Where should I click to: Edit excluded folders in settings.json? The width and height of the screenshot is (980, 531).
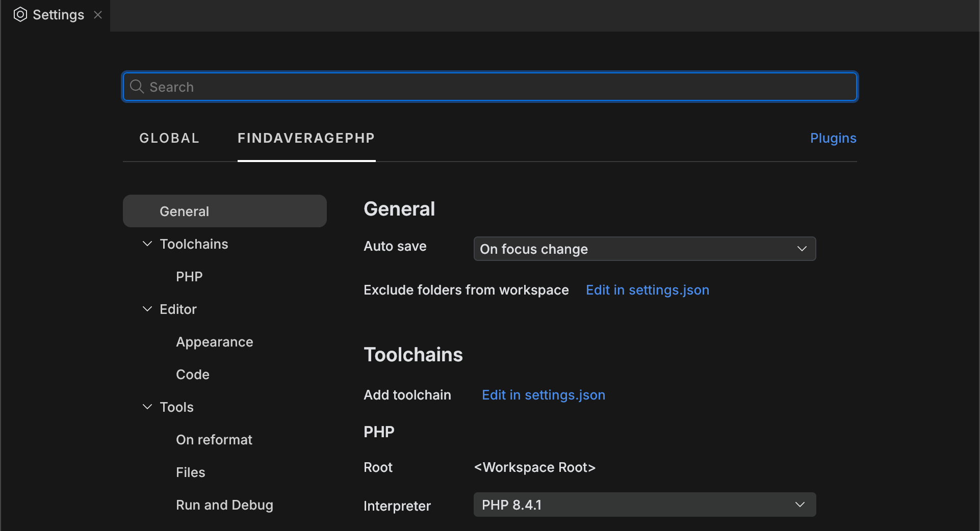[647, 290]
